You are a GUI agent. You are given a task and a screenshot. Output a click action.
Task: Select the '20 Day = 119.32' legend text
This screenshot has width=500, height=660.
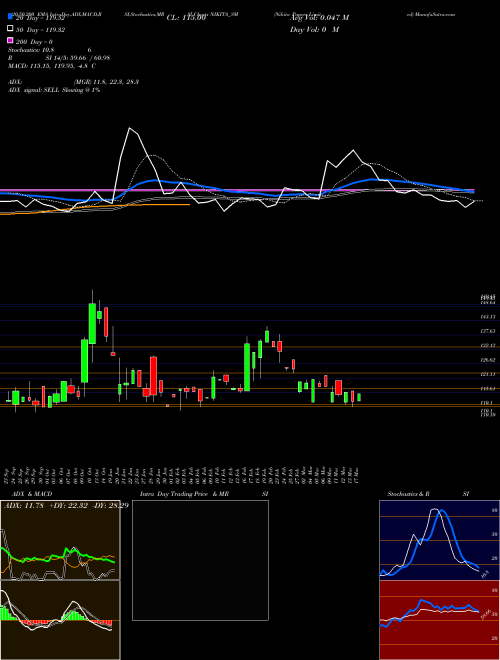pyautogui.click(x=41, y=18)
